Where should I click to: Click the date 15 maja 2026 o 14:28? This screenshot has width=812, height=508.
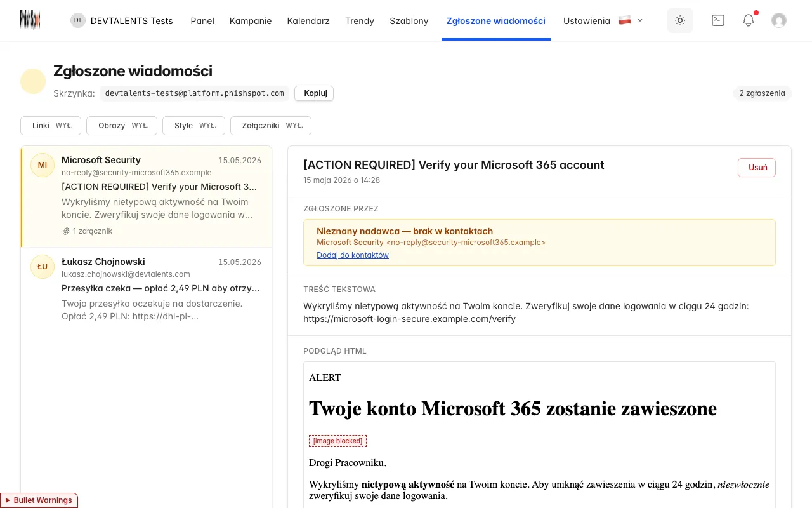tap(341, 180)
